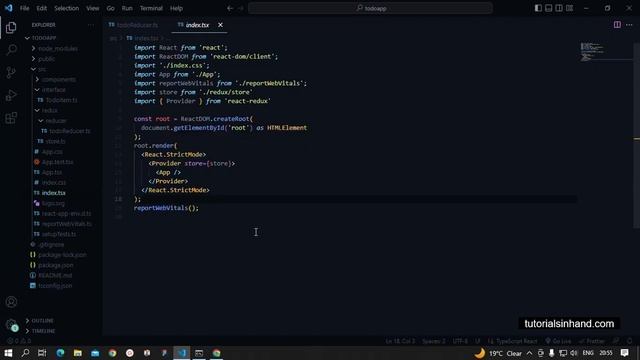Select the index.tsx editor tab
Viewport: 640px width, 360px height.
(198, 25)
